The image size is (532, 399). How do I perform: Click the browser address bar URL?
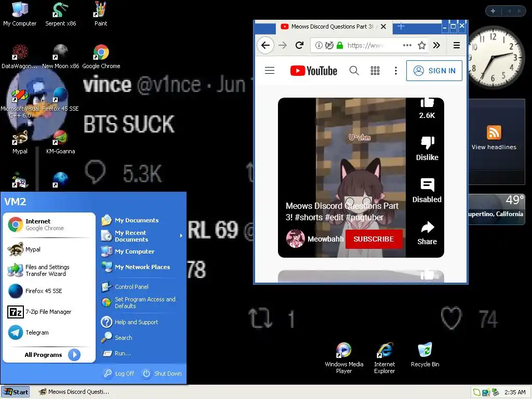366,45
